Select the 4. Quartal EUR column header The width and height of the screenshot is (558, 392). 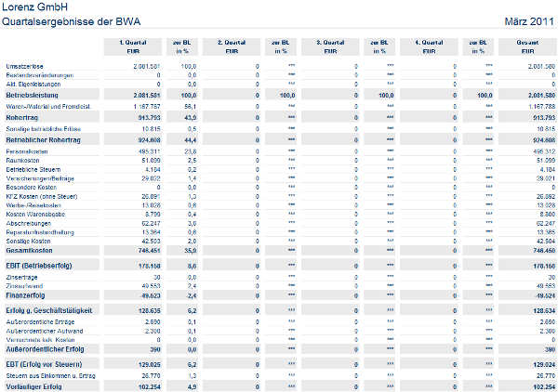point(429,47)
